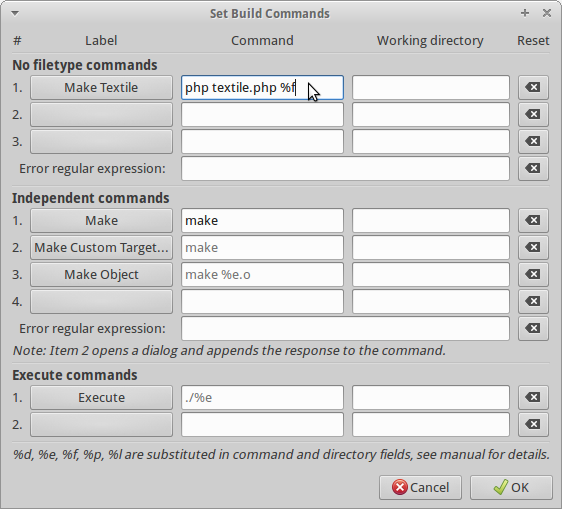
Task: Focus the Make Custom Target command field
Action: point(262,247)
